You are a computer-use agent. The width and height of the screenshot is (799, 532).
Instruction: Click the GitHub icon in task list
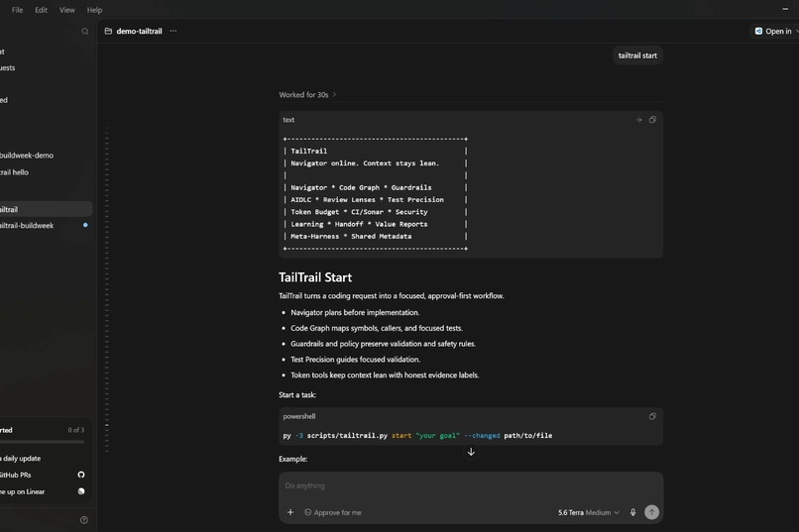pyautogui.click(x=81, y=475)
